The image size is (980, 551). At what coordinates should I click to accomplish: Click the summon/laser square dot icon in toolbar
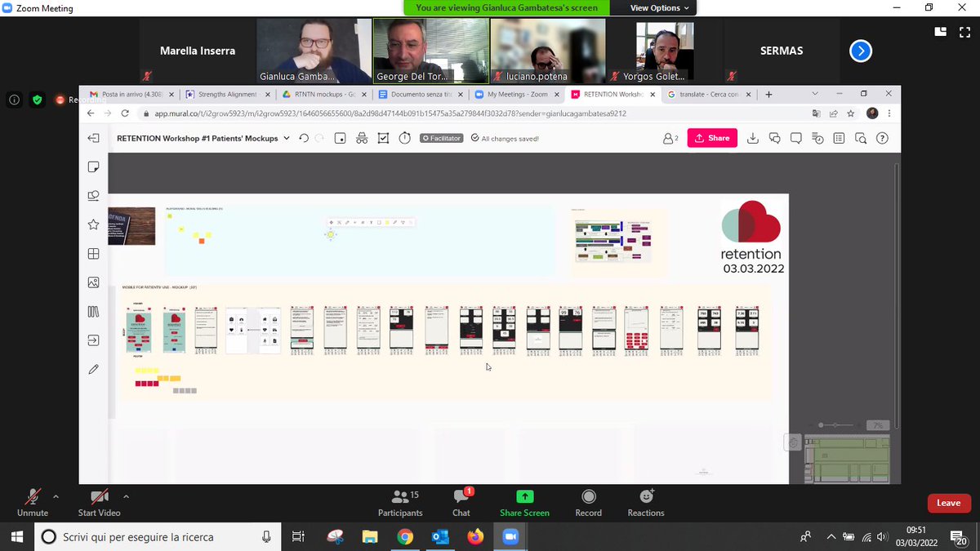(x=341, y=138)
